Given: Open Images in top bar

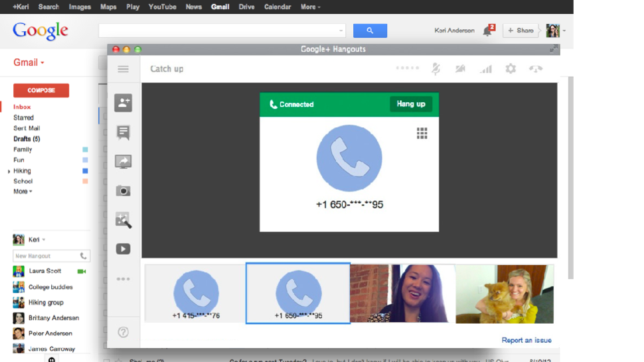Looking at the screenshot, I should click(x=80, y=7).
